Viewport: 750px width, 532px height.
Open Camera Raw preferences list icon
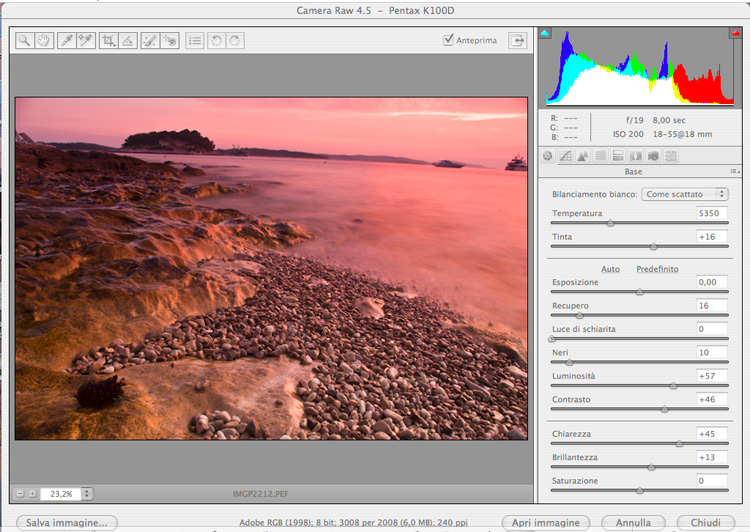click(195, 41)
